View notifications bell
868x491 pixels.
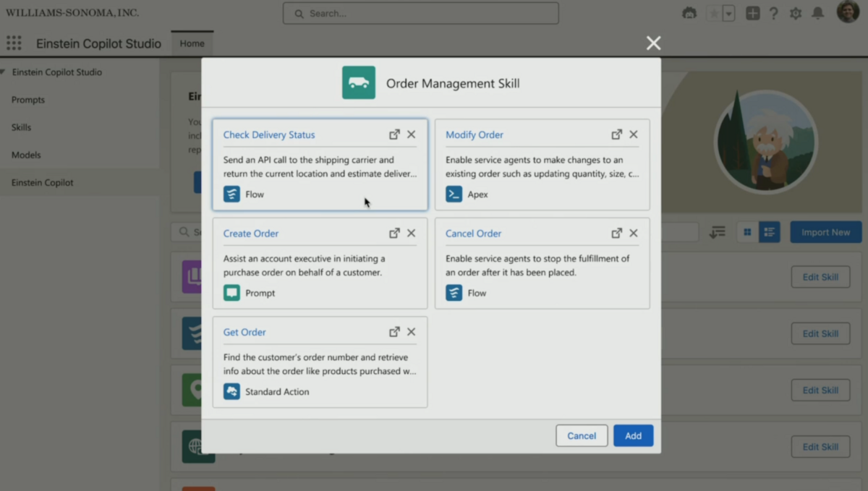click(x=817, y=13)
